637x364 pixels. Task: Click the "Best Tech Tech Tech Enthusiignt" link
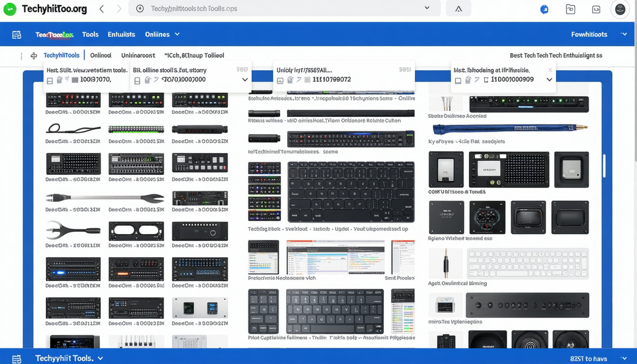[x=555, y=55]
